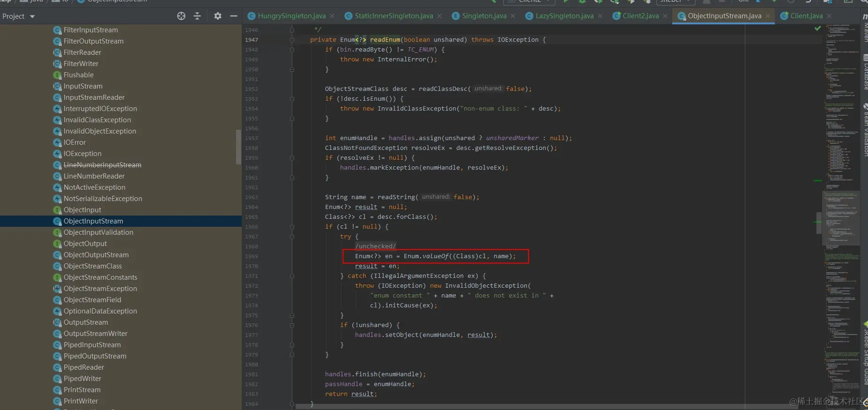This screenshot has width=868, height=410.
Task: Close the ObjectInputStream.java tab
Action: point(768,16)
